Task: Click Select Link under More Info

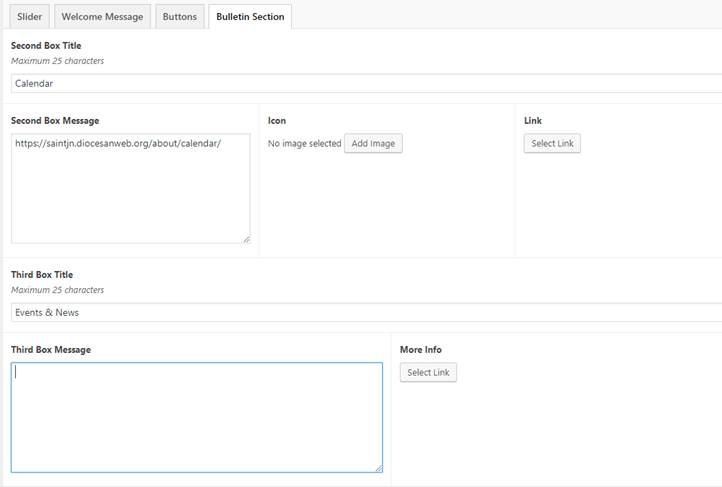Action: point(428,373)
